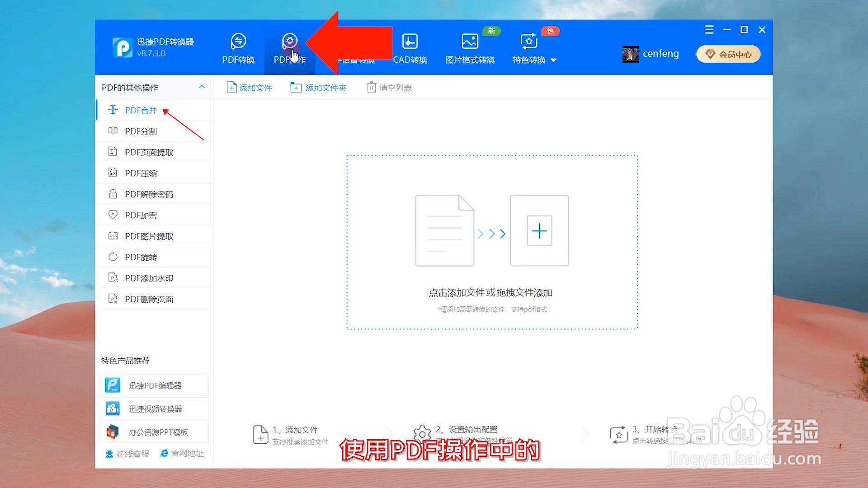Screen dimensions: 868x488
Task: Click the PDF压缩 compress icon
Action: (113, 173)
